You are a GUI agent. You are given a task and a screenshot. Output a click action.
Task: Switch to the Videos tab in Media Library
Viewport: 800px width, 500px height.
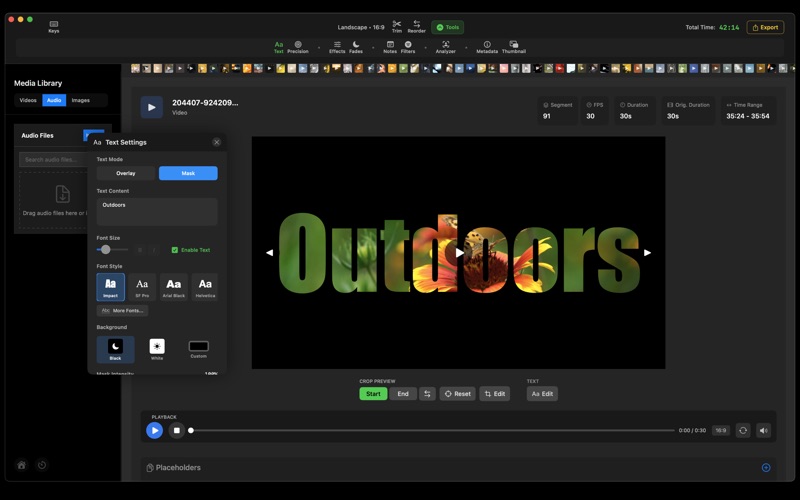click(28, 100)
